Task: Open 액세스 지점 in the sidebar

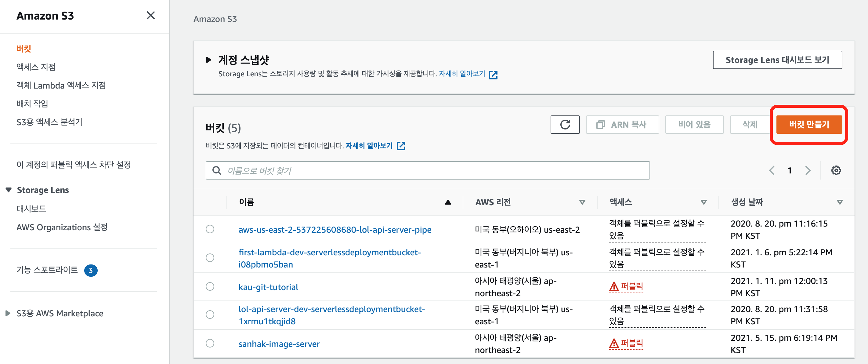Action: click(x=36, y=67)
